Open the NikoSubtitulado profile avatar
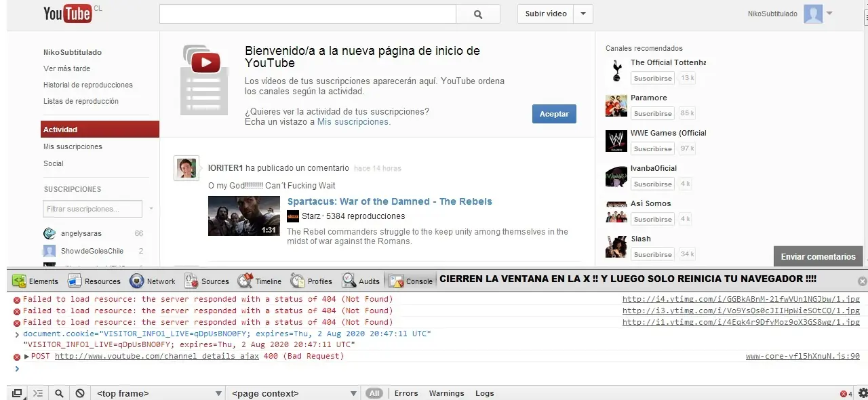 pyautogui.click(x=813, y=14)
